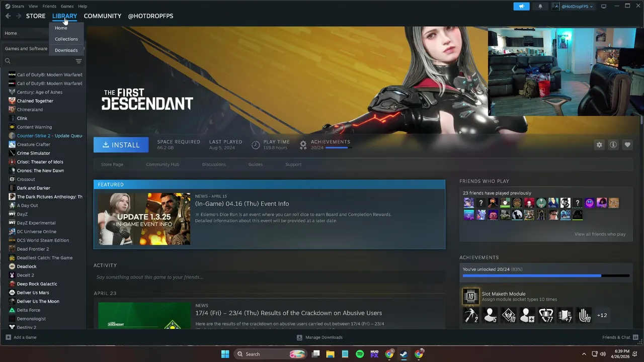Viewport: 644px width, 362px height.
Task: Open Task View on the taskbar
Action: point(316,354)
